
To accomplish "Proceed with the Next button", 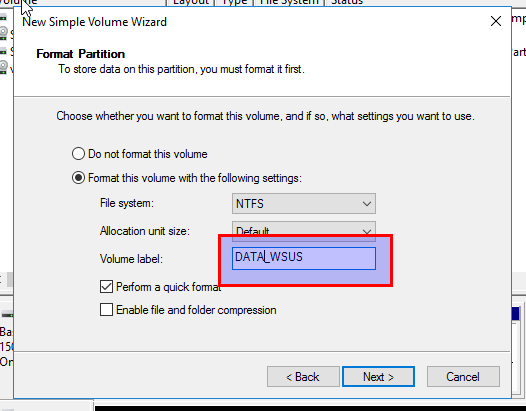I will [378, 377].
